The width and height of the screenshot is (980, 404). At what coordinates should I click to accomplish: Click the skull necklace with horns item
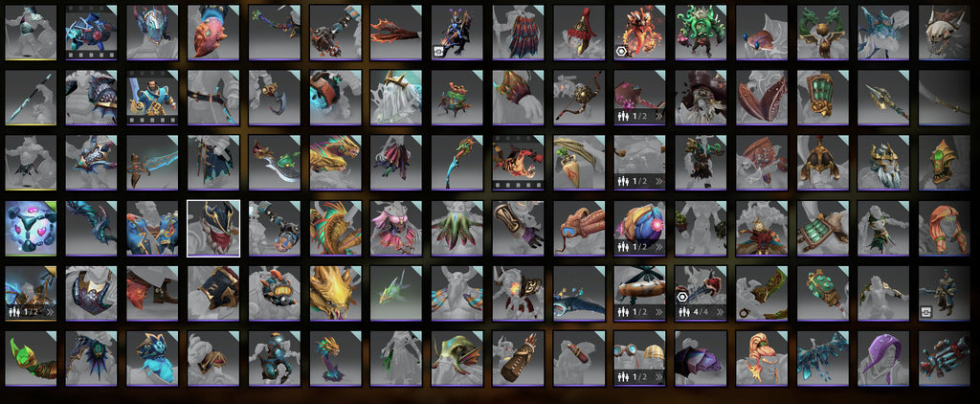(x=945, y=33)
